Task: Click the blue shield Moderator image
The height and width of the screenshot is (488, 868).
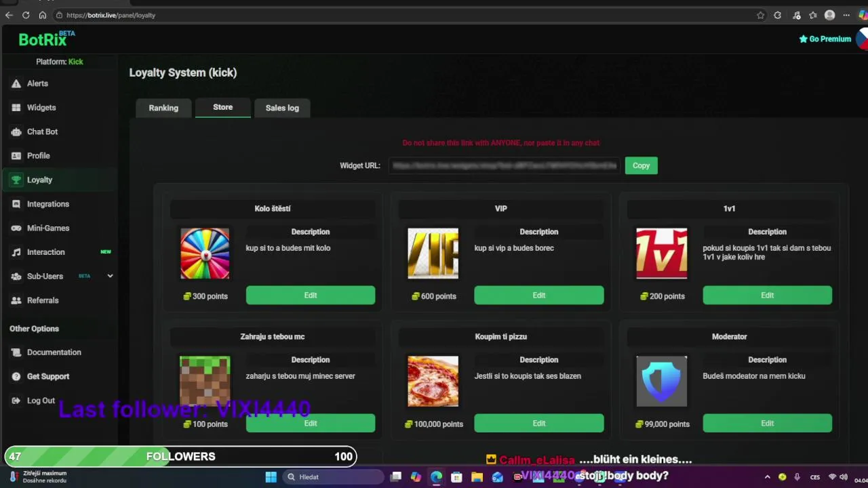Action: pyautogui.click(x=661, y=382)
